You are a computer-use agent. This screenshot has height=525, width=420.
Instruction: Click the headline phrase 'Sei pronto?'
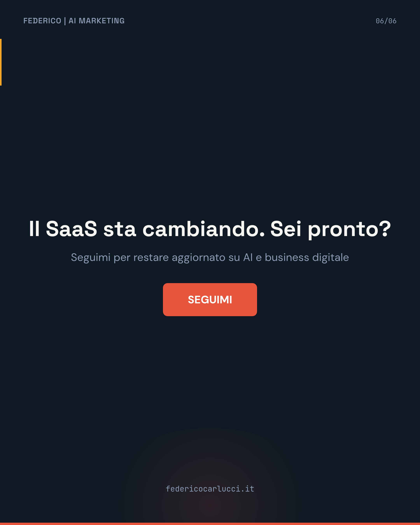[x=330, y=229]
